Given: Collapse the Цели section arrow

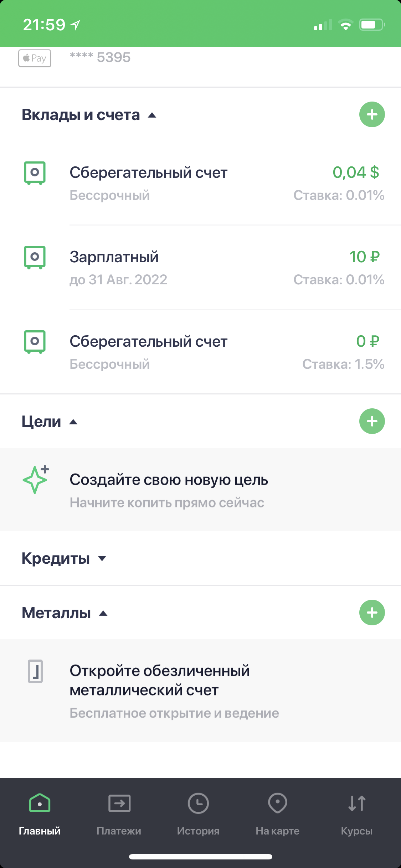Looking at the screenshot, I should click(73, 422).
